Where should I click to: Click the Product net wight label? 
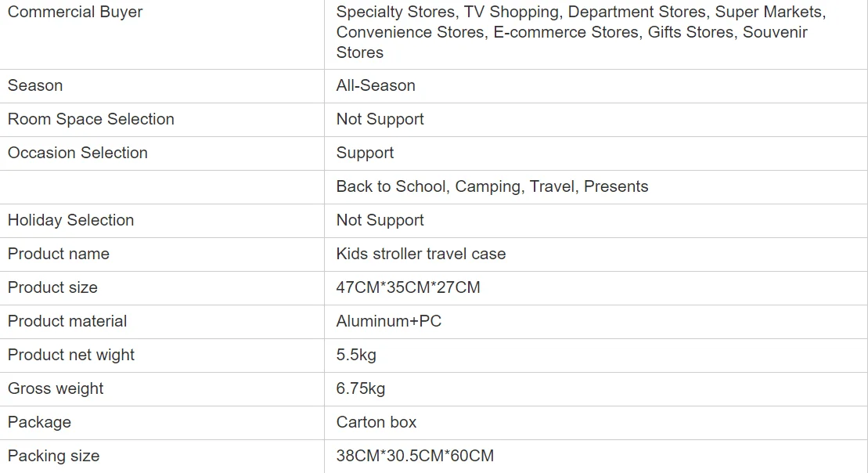tap(71, 355)
